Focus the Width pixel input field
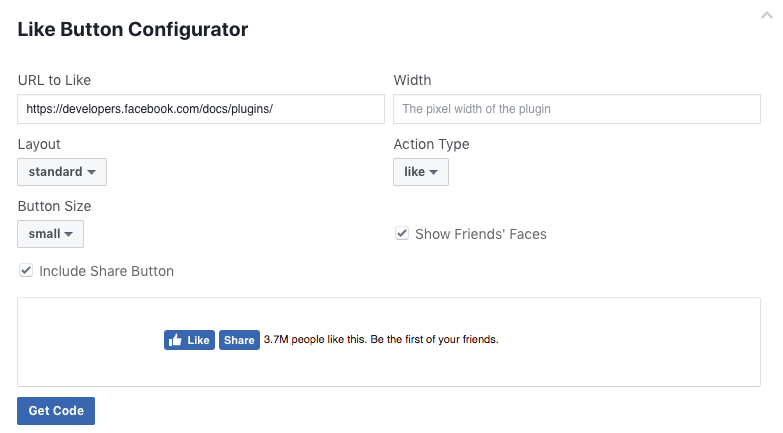The width and height of the screenshot is (783, 433). point(577,109)
